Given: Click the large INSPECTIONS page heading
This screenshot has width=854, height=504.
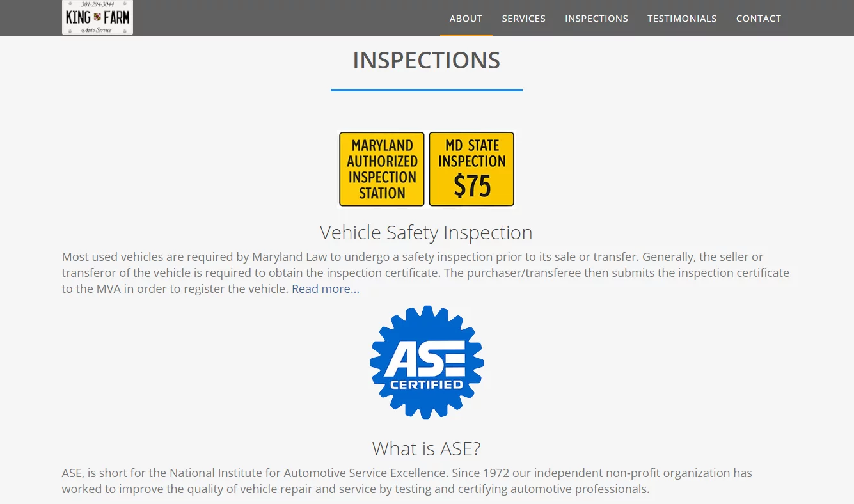Looking at the screenshot, I should point(427,60).
